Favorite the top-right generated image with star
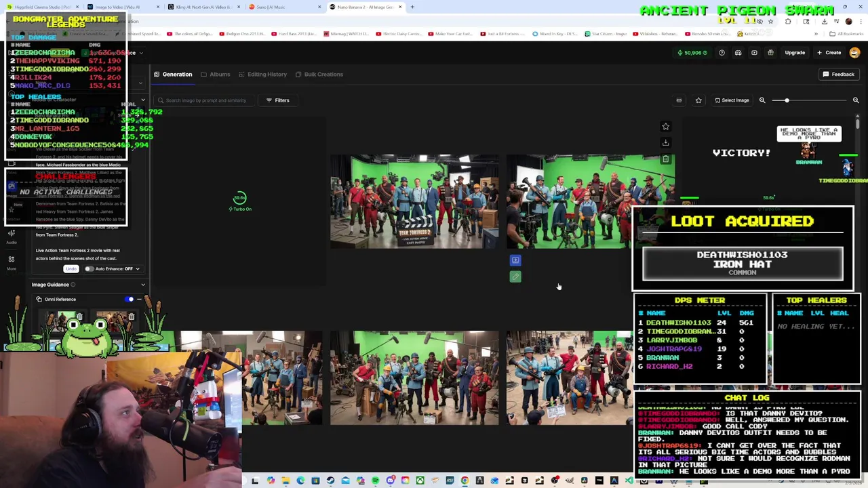 tap(665, 127)
